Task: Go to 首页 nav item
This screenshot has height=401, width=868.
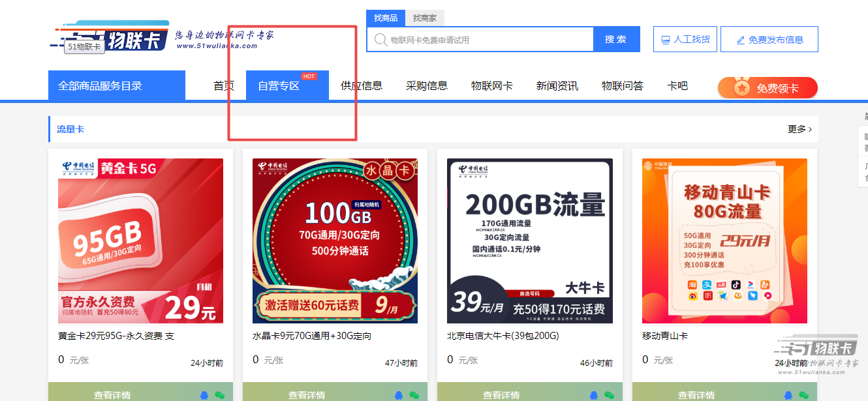Action: [224, 85]
